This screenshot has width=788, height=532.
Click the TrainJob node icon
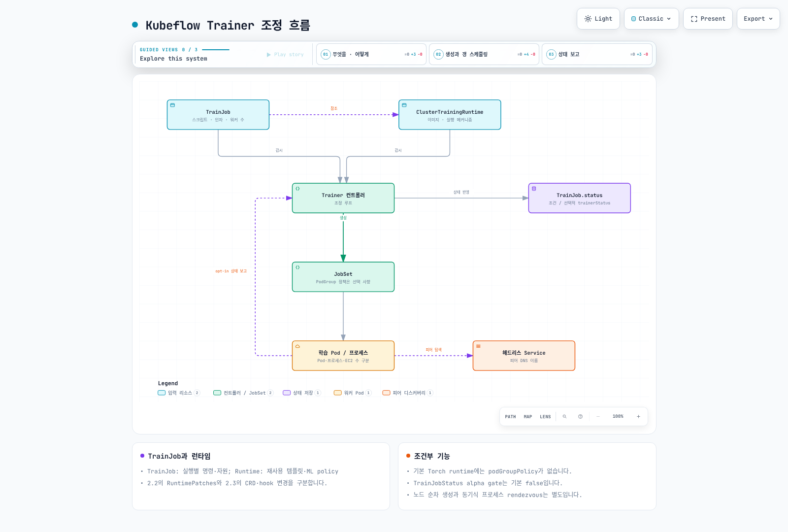(x=172, y=105)
